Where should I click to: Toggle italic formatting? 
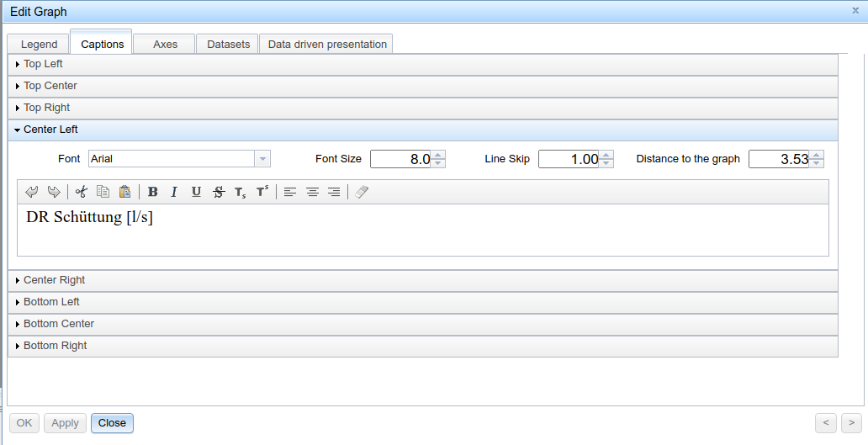(x=174, y=192)
